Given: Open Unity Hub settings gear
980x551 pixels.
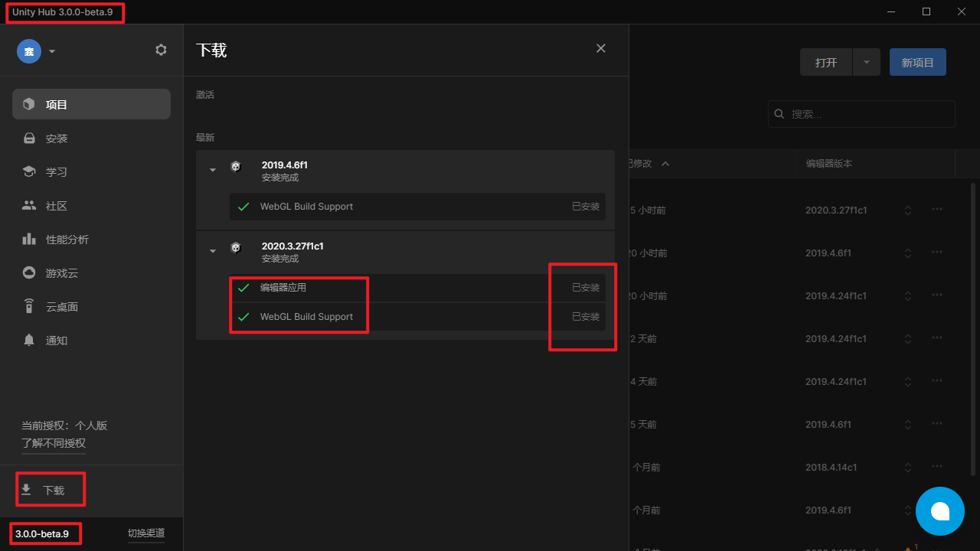Looking at the screenshot, I should 161,49.
